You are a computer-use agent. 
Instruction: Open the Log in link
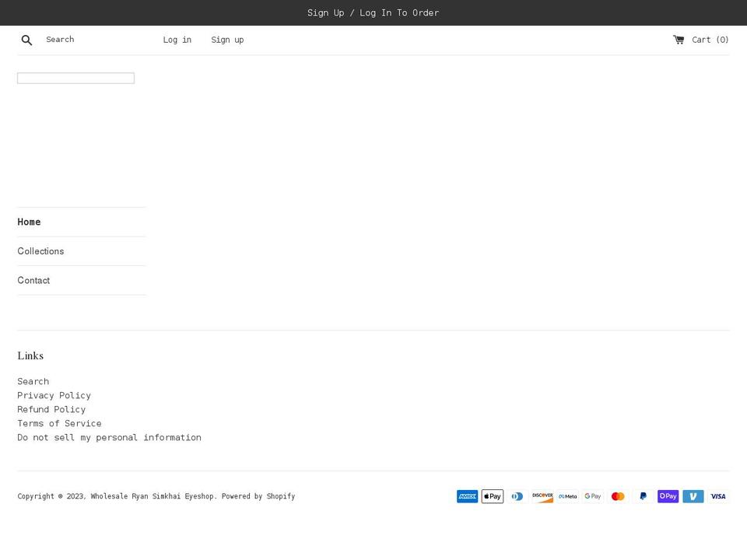point(177,40)
